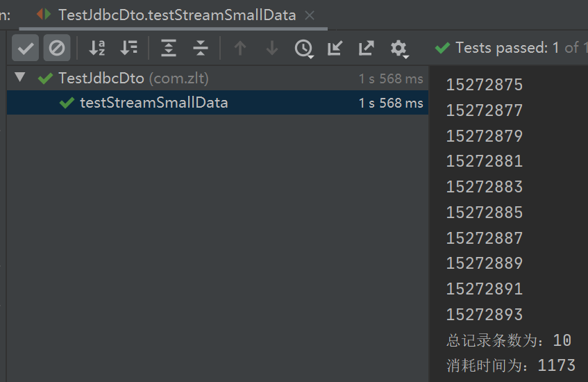Toggle Show Passed tests button
Viewport: 588px width, 382px height.
pyautogui.click(x=25, y=48)
